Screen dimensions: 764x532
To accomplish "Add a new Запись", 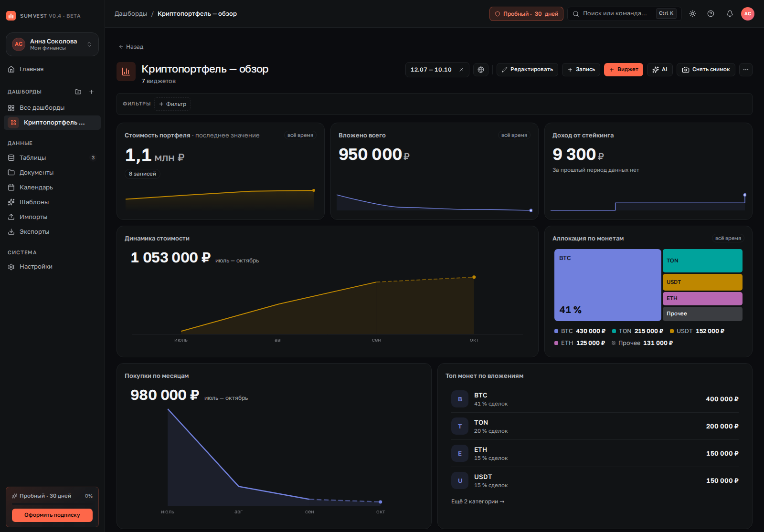I will (581, 70).
